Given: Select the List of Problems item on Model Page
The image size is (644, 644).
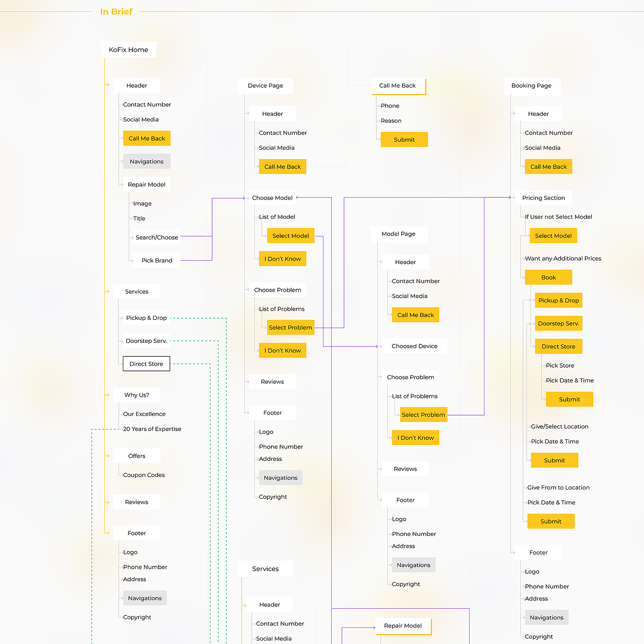Looking at the screenshot, I should (x=415, y=396).
